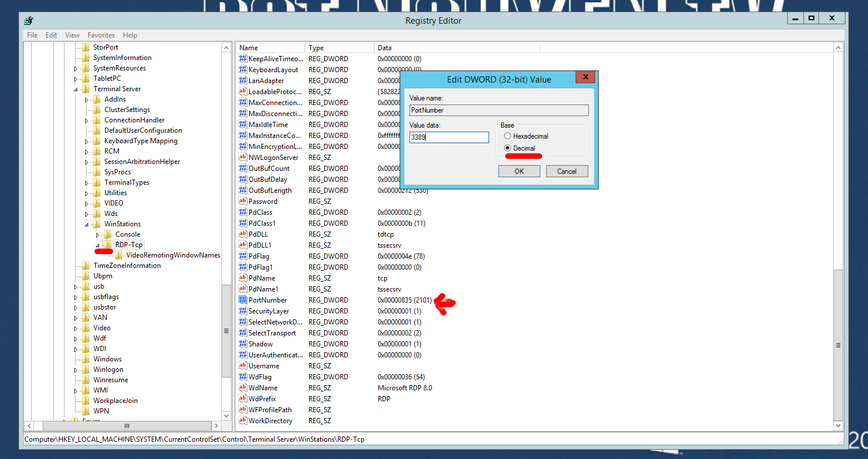Screen dimensions: 868x459
Task: Click the WdName string value icon
Action: [243, 388]
